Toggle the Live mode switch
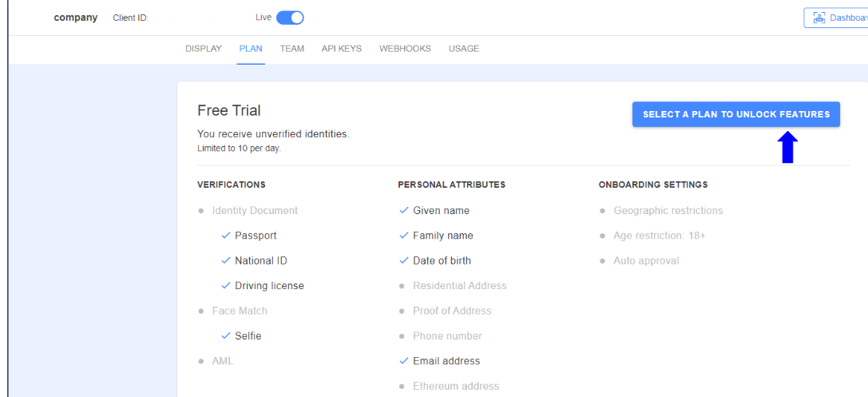868x397 pixels. tap(290, 18)
